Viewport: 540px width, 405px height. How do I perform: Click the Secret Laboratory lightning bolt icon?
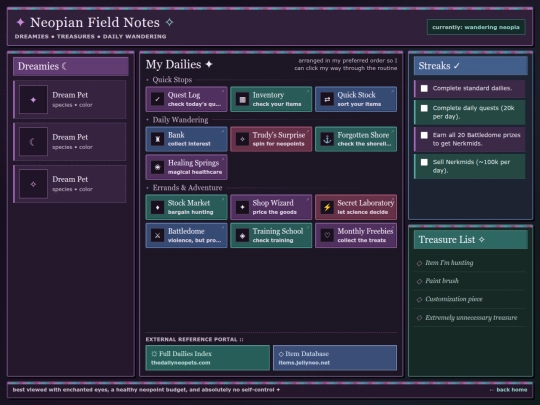point(327,207)
